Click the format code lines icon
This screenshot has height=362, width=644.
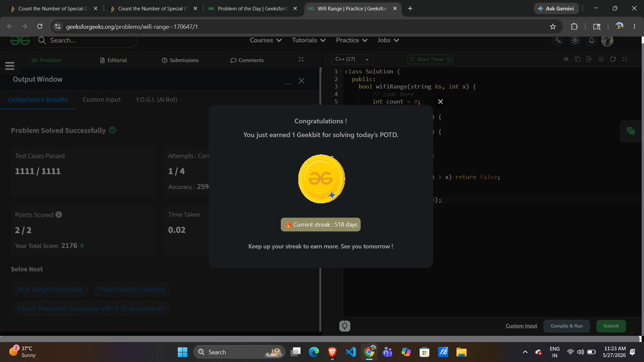(566, 59)
